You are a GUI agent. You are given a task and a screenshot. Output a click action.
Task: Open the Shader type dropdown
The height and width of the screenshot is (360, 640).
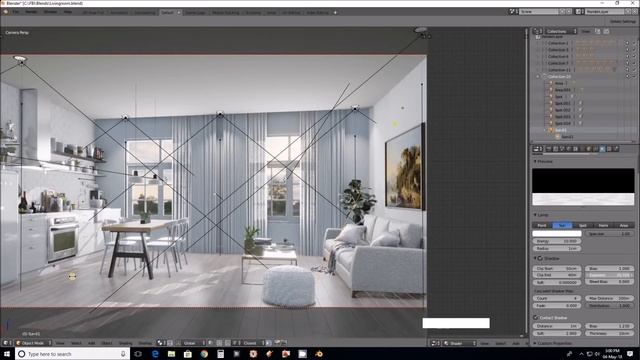point(460,343)
